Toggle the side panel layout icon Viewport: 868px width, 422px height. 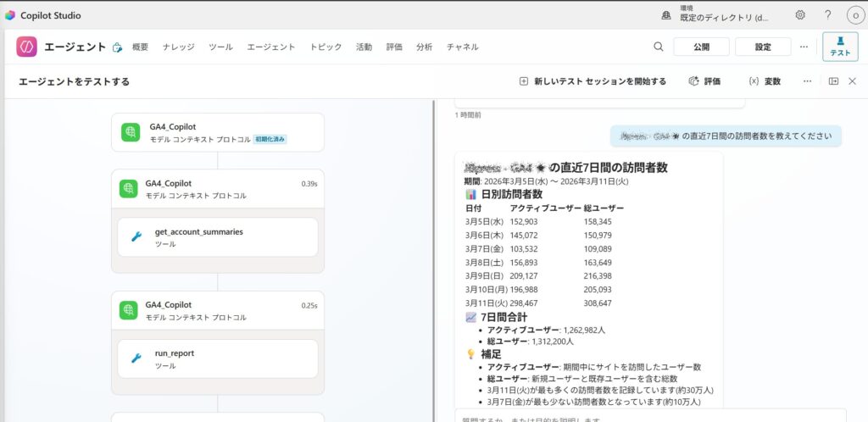click(x=833, y=81)
